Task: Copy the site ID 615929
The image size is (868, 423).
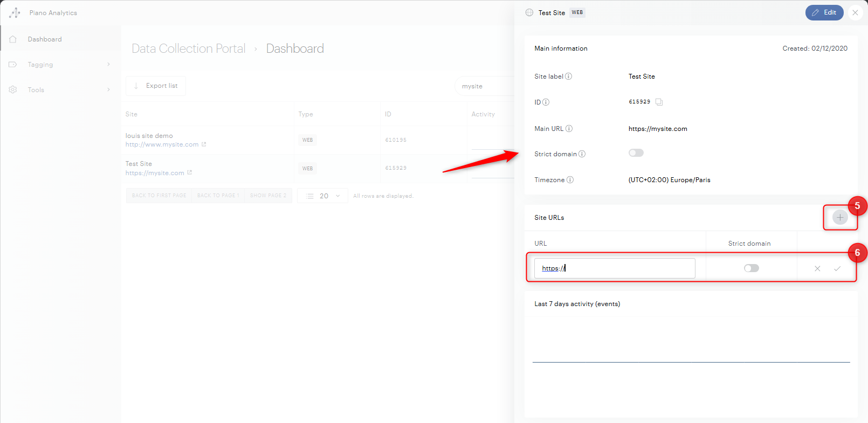Action: tap(659, 102)
